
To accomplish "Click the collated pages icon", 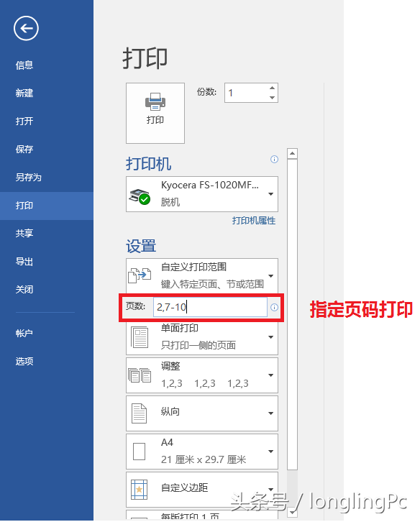I will click(x=140, y=375).
